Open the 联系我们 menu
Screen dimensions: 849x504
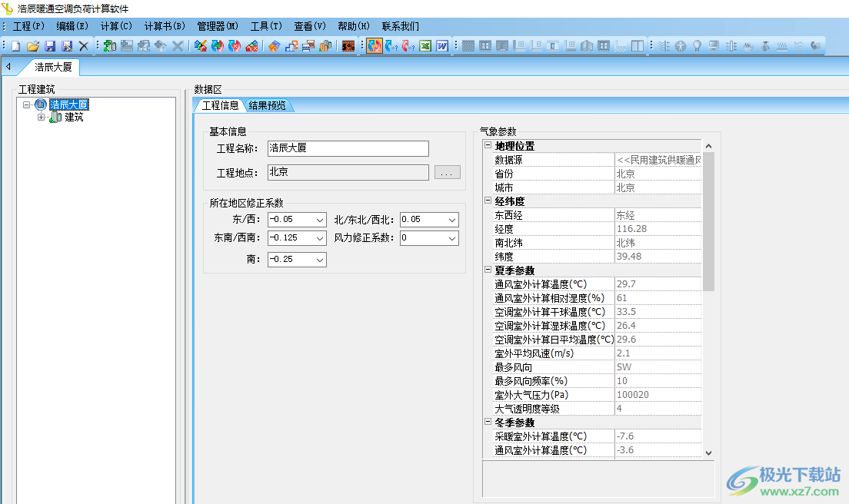400,26
